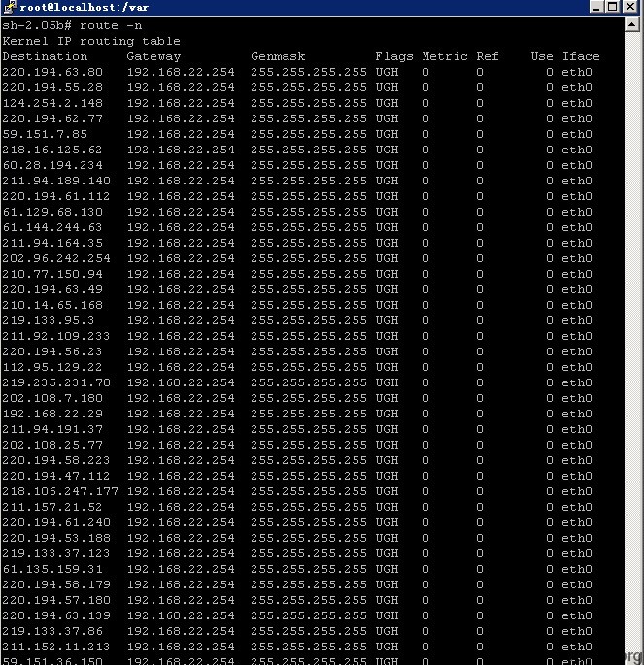Click destination 61.135.159.31 entry

pyautogui.click(x=52, y=569)
